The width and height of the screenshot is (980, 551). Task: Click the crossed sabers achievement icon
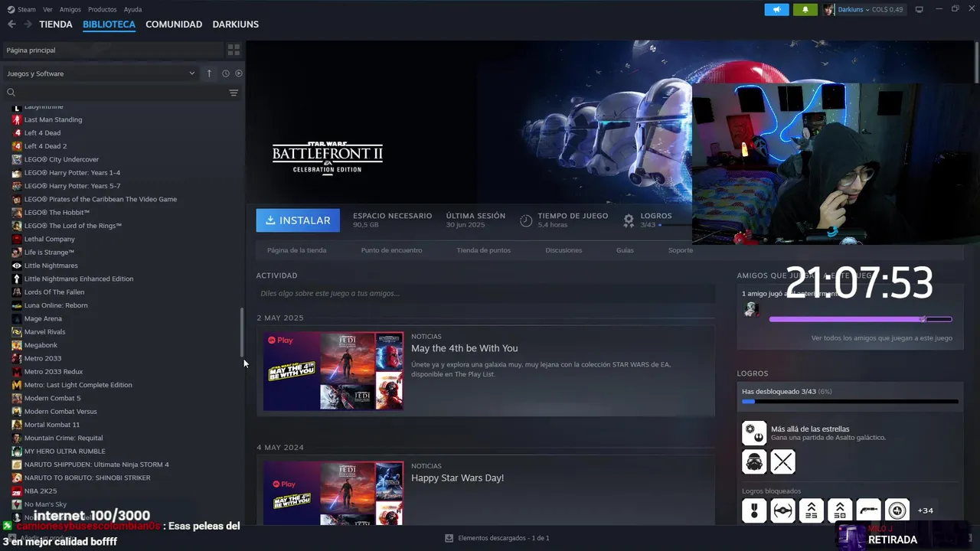click(782, 461)
